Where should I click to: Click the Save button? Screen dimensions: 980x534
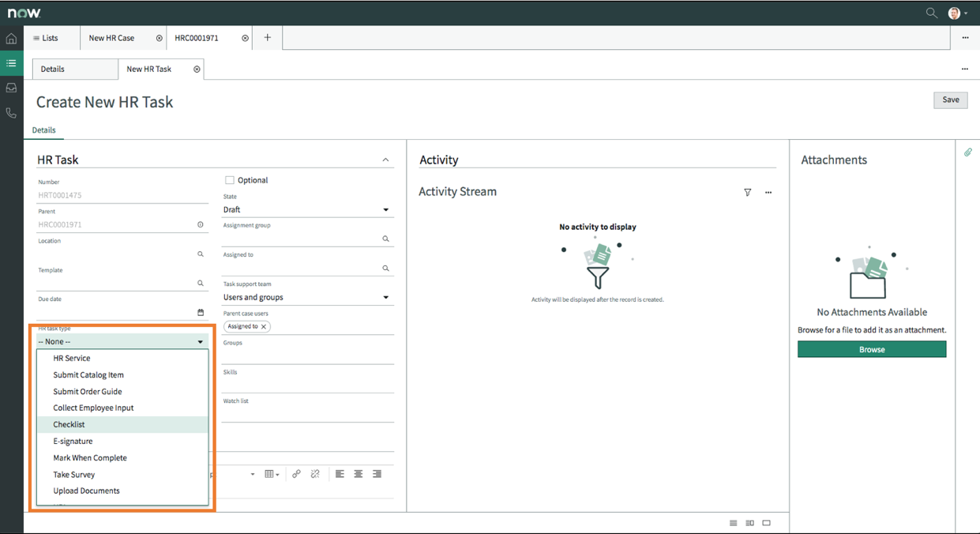point(950,100)
